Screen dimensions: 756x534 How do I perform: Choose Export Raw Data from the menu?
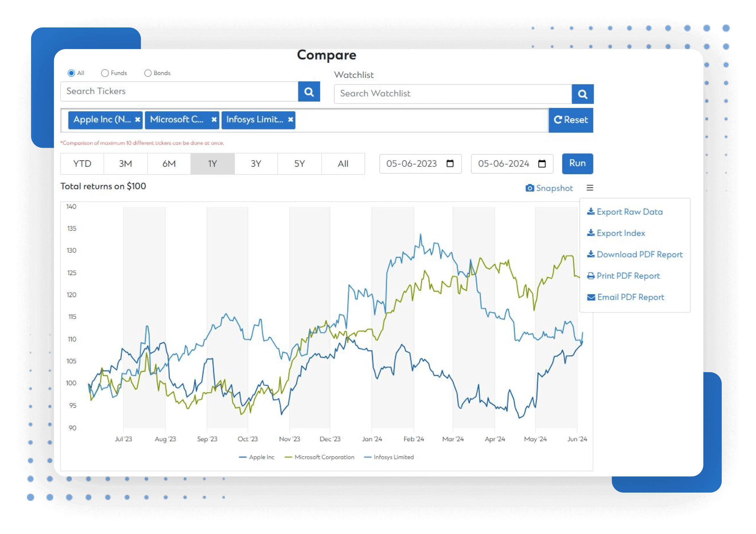point(625,212)
